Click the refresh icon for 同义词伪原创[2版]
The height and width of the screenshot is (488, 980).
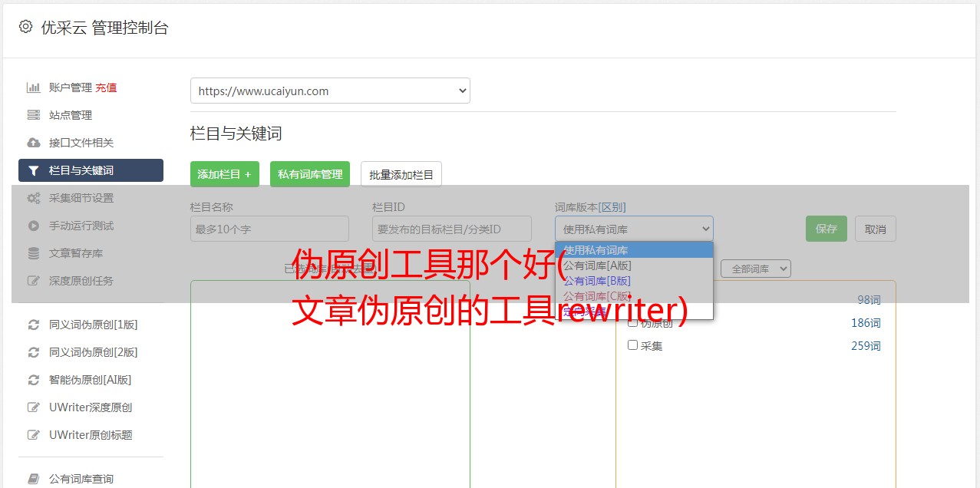(x=34, y=352)
